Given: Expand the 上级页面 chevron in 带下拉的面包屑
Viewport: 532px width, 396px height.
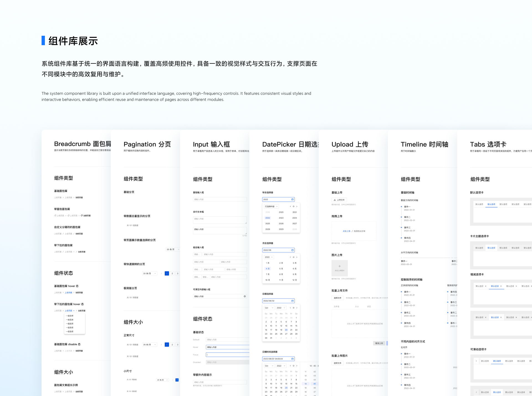Looking at the screenshot, I should pyautogui.click(x=74, y=252).
